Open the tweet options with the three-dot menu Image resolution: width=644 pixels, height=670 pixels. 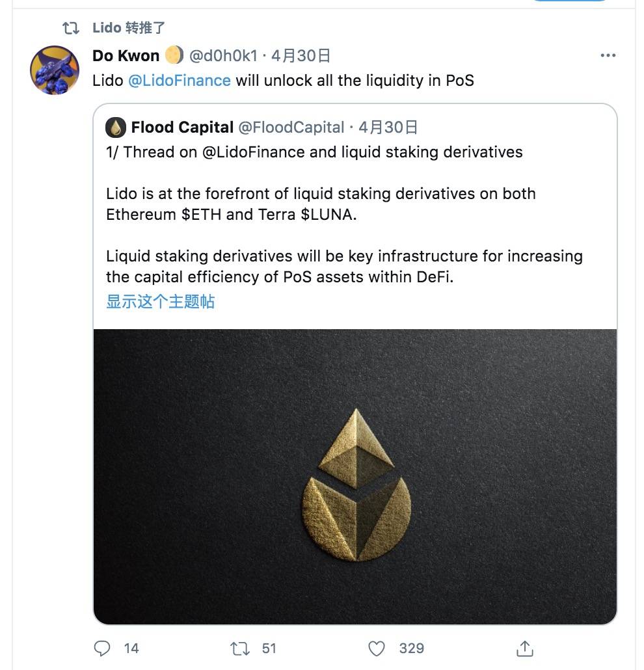point(608,55)
